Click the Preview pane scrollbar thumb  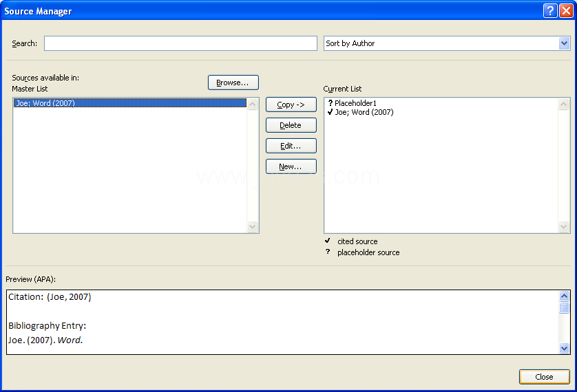564,307
